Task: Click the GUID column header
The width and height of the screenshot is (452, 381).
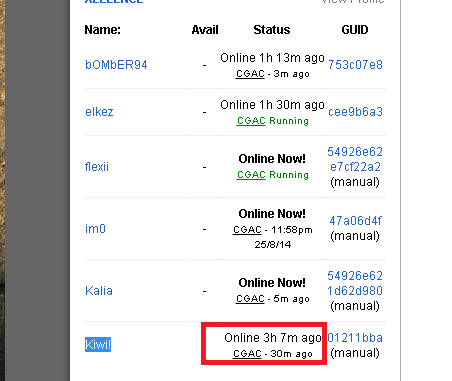Action: (x=355, y=30)
